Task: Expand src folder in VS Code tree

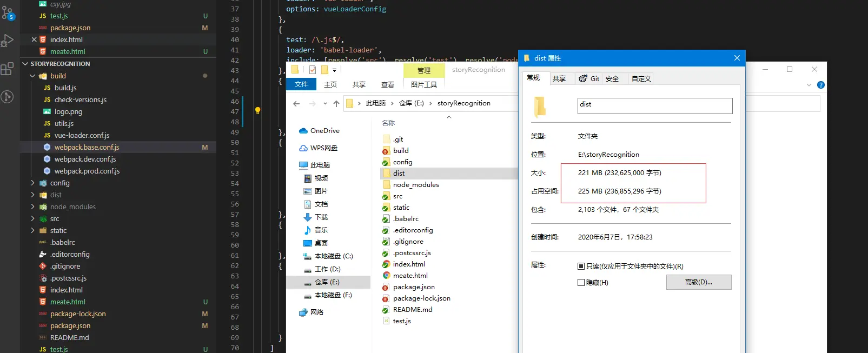Action: click(x=32, y=219)
